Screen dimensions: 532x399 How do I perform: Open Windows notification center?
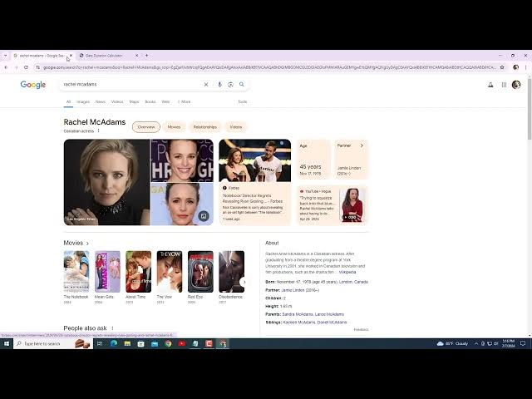point(523,343)
